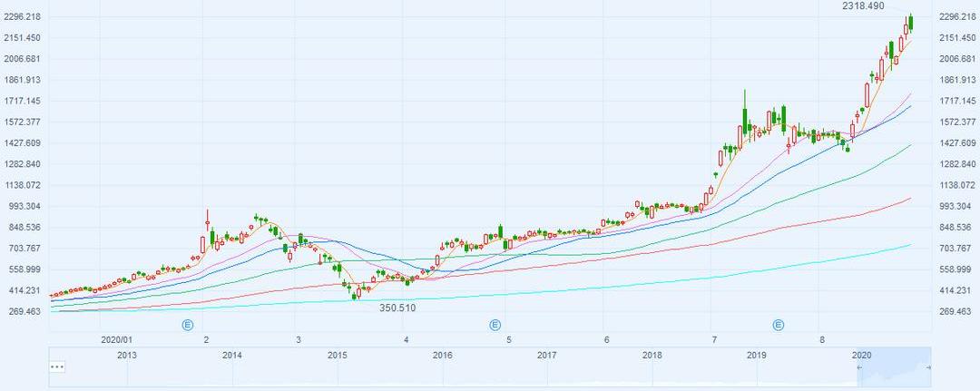The image size is (980, 391).
Task: Click 2019 in the bottom year navigator
Action: coord(757,355)
